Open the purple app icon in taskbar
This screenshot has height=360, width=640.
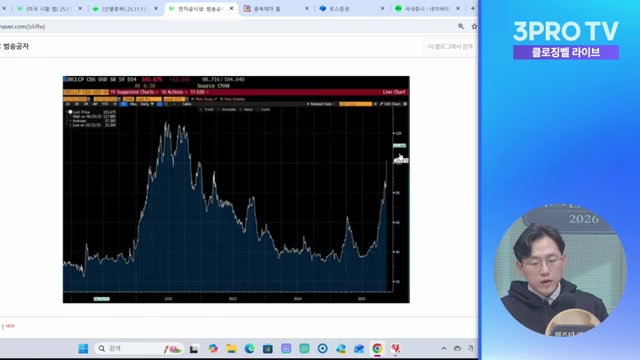[x=286, y=349]
